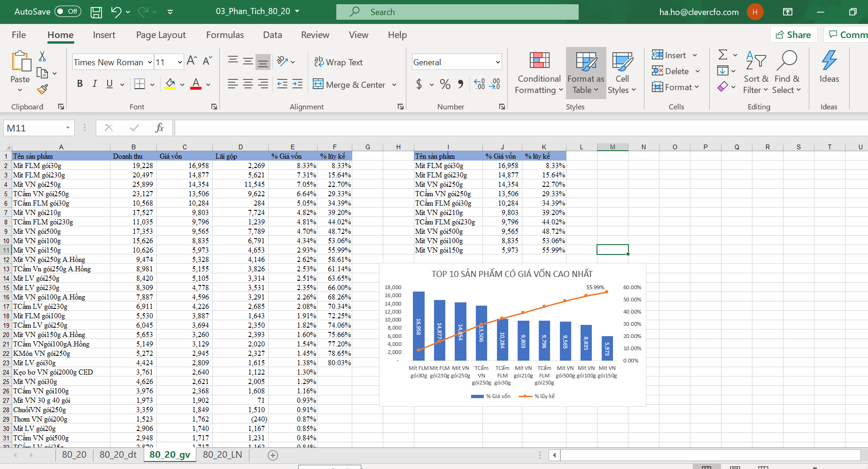Click the Save icon in title bar
Viewport: 868px width, 469px height.
(x=96, y=12)
